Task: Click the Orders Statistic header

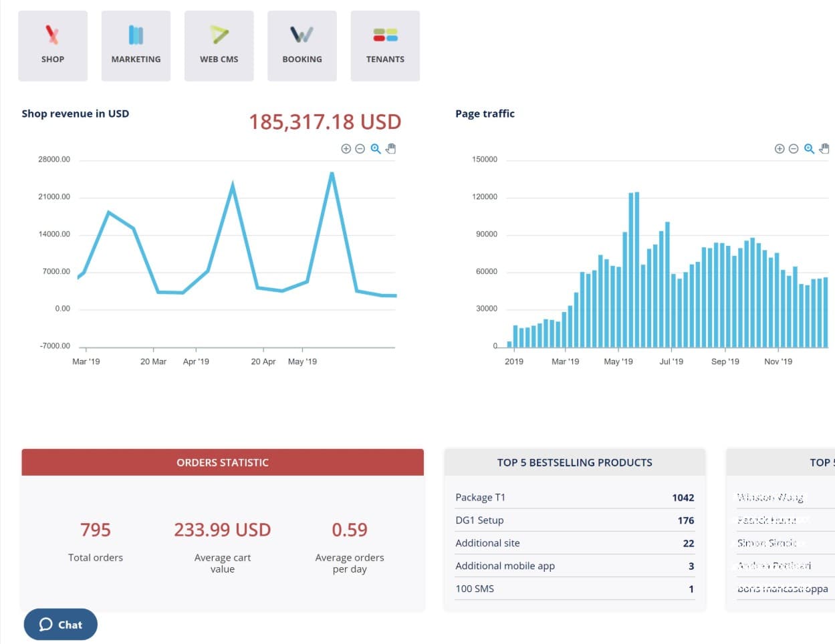Action: (x=223, y=462)
